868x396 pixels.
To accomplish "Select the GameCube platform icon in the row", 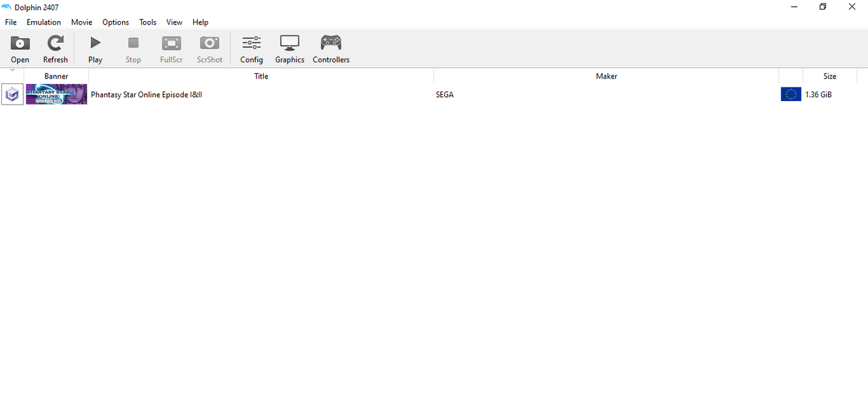I will click(12, 94).
